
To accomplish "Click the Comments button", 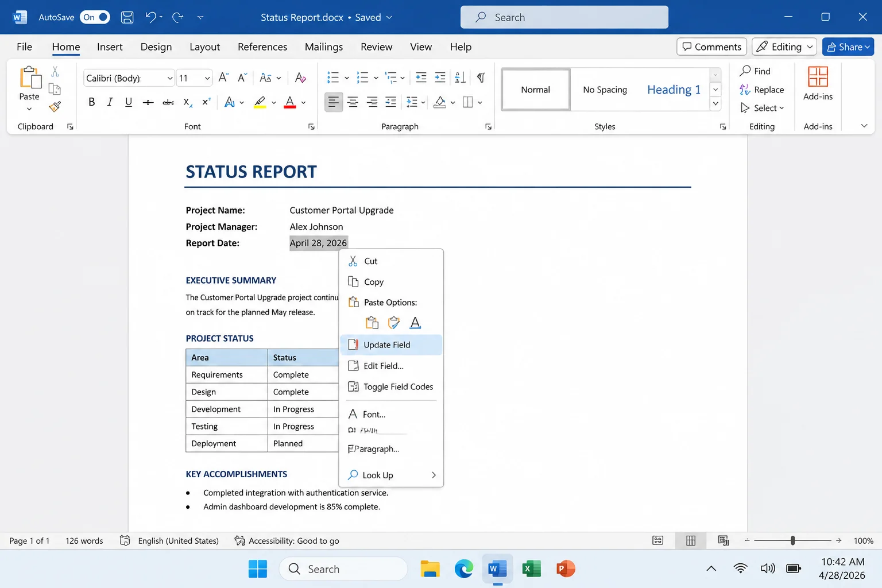I will coord(711,47).
